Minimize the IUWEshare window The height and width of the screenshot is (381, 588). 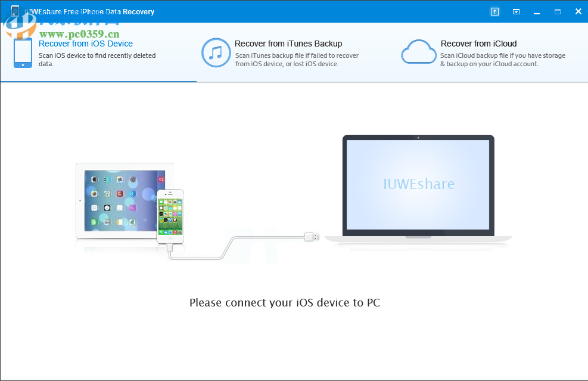coord(537,11)
